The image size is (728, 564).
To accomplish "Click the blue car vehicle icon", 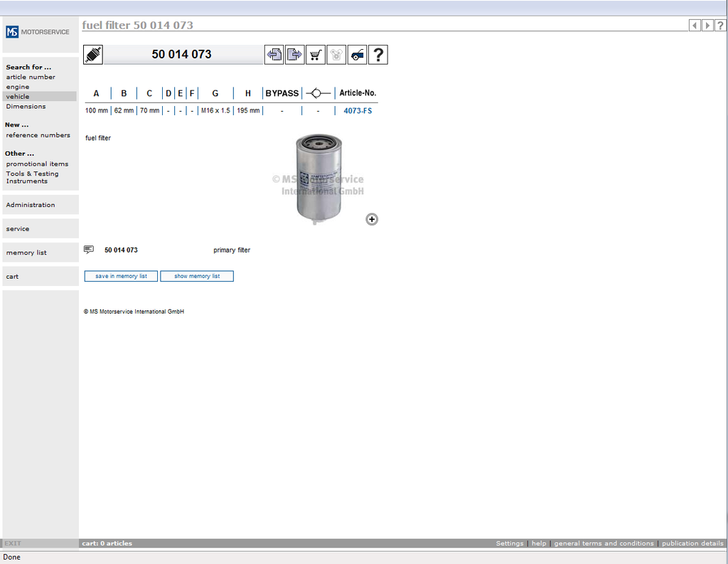I will click(x=358, y=55).
